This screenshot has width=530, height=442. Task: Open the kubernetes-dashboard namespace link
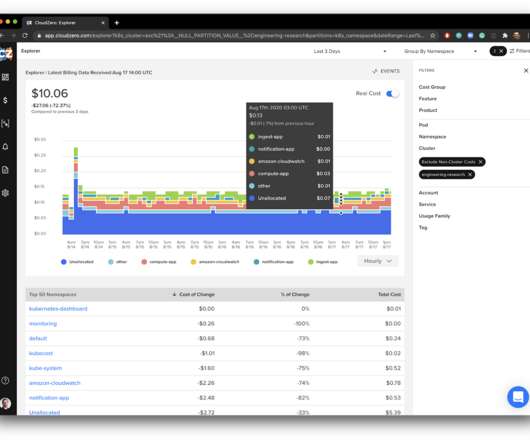coord(58,309)
